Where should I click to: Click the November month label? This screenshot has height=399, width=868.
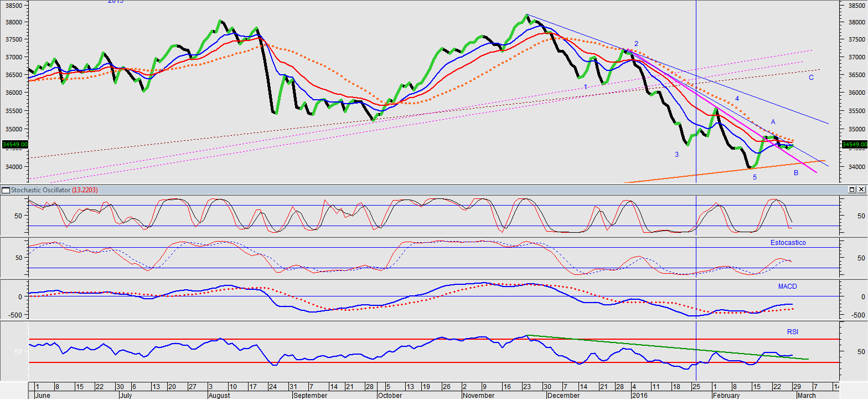(479, 395)
